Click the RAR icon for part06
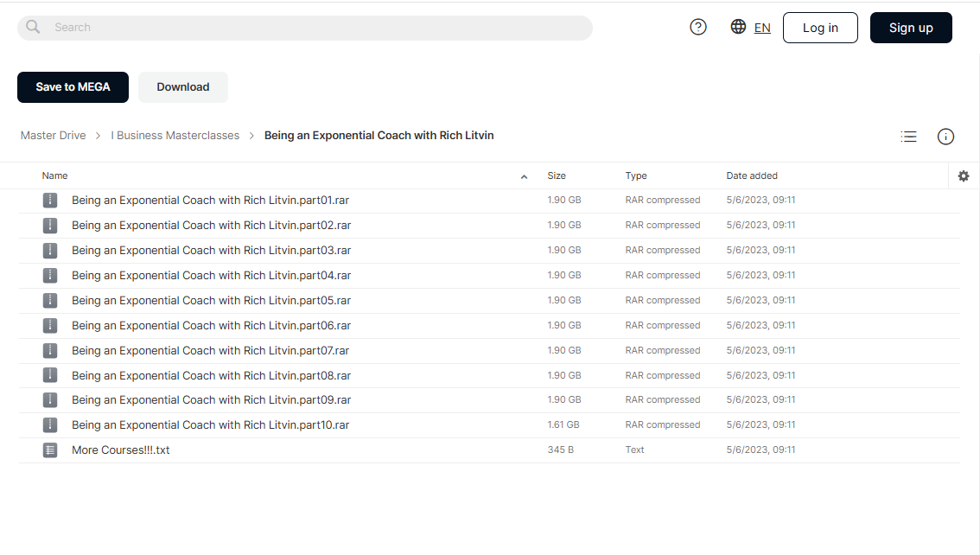Screen dimensions: 980x555 pyautogui.click(x=50, y=325)
